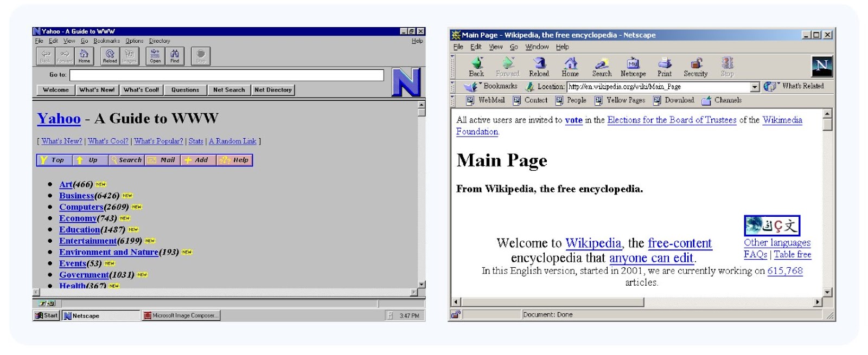Image resolution: width=868 pixels, height=355 pixels.
Task: Open Yellow Pages personal toolbar shortcut
Action: click(x=620, y=100)
